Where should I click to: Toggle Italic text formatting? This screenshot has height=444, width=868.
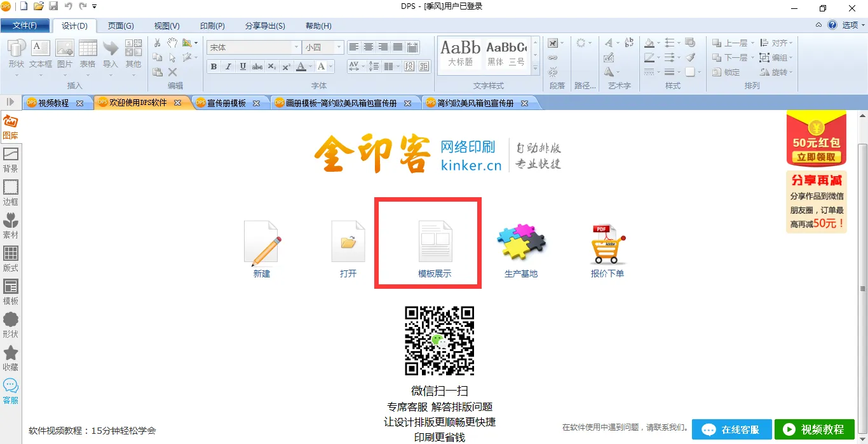pos(228,67)
